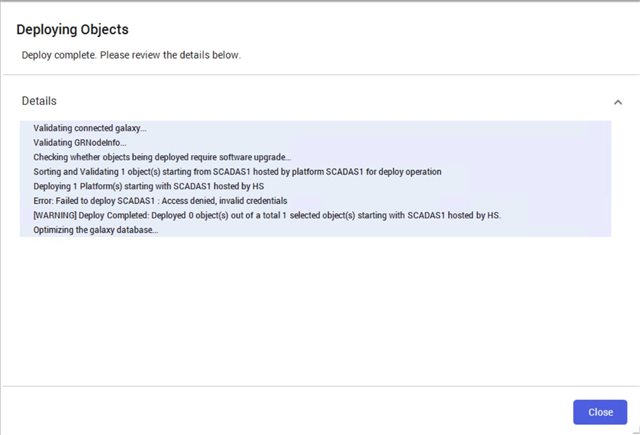Click the Details section header label
The image size is (640, 435).
pyautogui.click(x=39, y=101)
